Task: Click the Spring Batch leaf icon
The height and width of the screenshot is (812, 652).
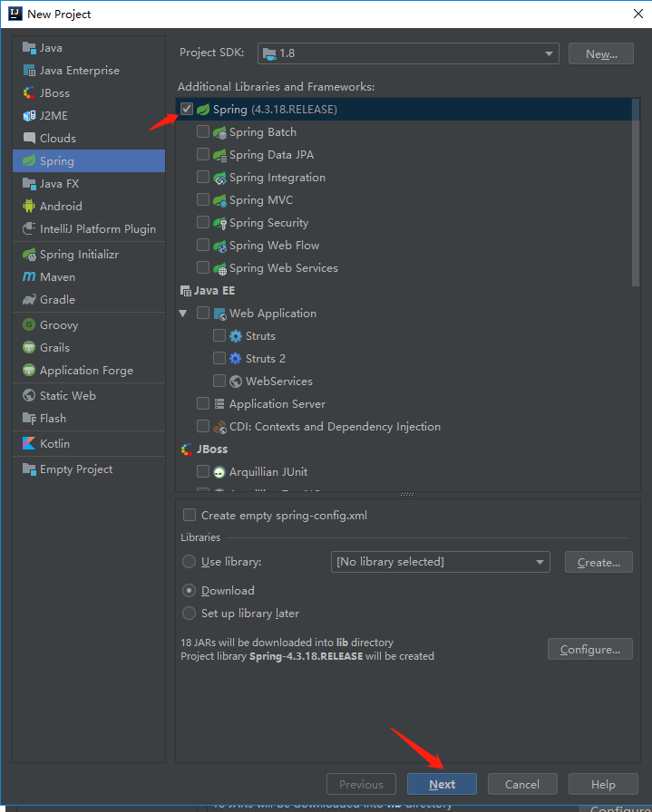Action: pos(219,132)
